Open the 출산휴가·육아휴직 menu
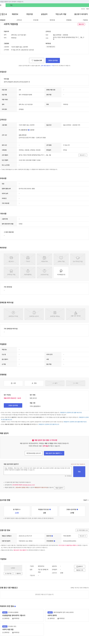The width and height of the screenshot is (89, 644). pyautogui.click(x=81, y=14)
